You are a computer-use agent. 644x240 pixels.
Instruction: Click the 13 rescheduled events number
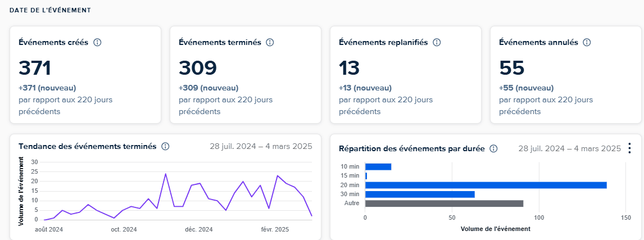(349, 68)
